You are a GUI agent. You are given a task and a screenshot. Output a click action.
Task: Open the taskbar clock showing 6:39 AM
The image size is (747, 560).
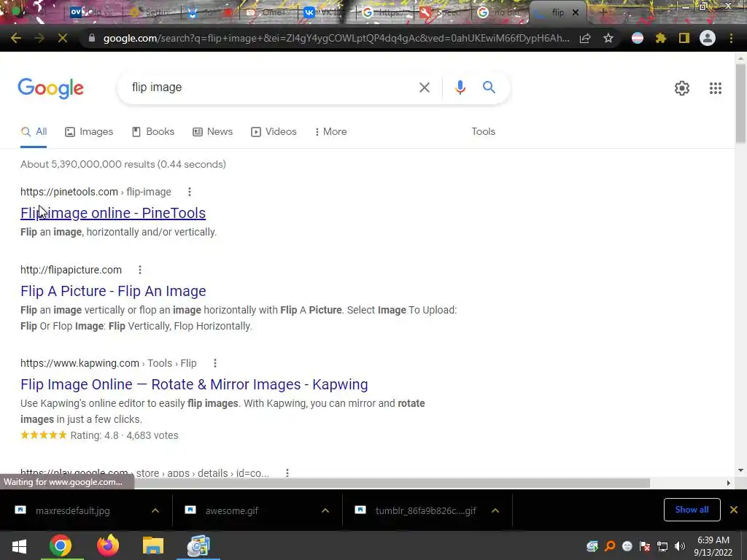[x=713, y=546]
